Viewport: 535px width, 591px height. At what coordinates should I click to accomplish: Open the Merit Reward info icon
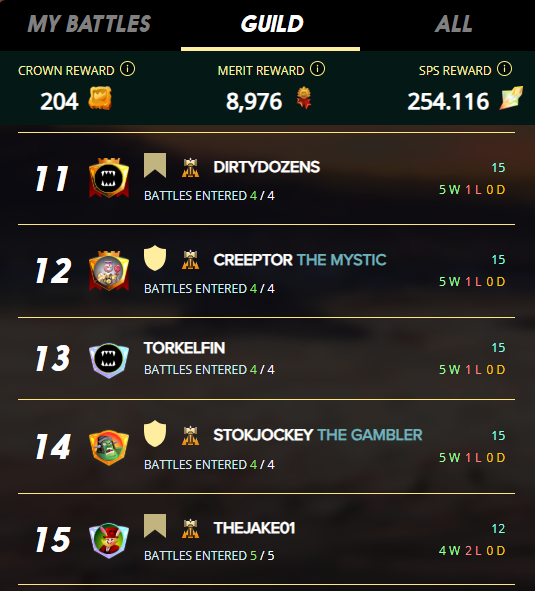[x=317, y=69]
